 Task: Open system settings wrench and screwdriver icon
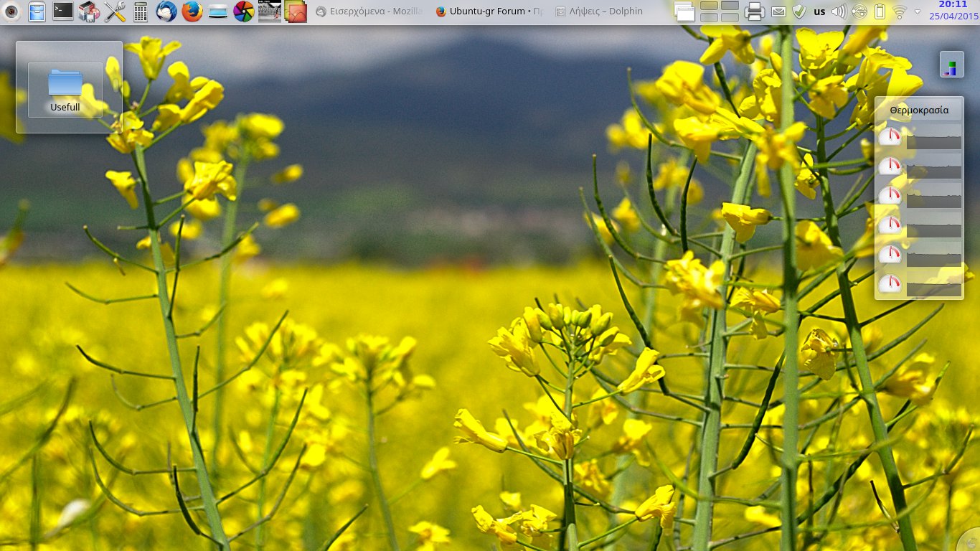click(x=115, y=11)
